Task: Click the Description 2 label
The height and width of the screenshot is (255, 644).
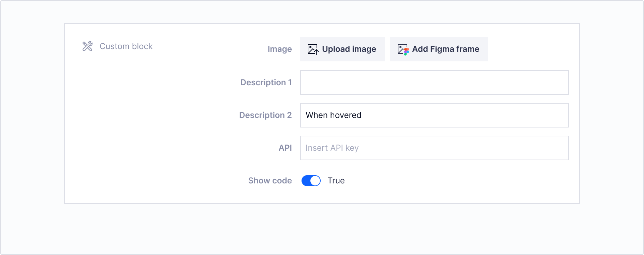Action: coord(265,115)
